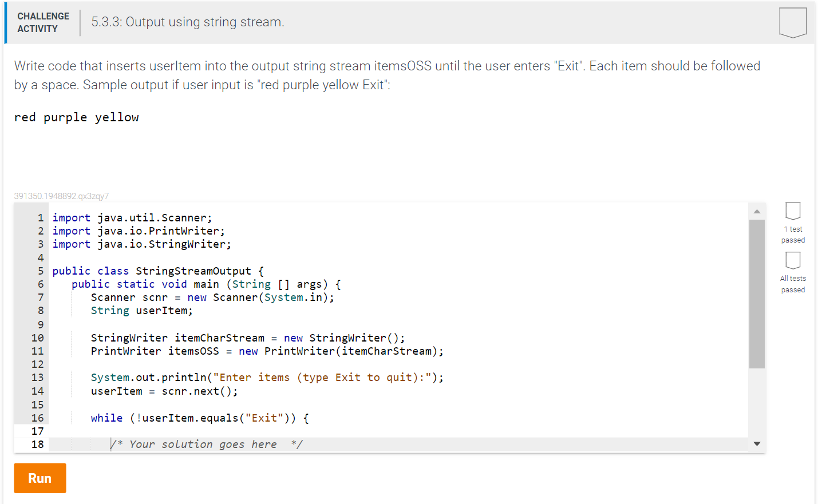Click the 'StringWriter itemCharStream' line
Screen dimensions: 818x504
coord(248,338)
